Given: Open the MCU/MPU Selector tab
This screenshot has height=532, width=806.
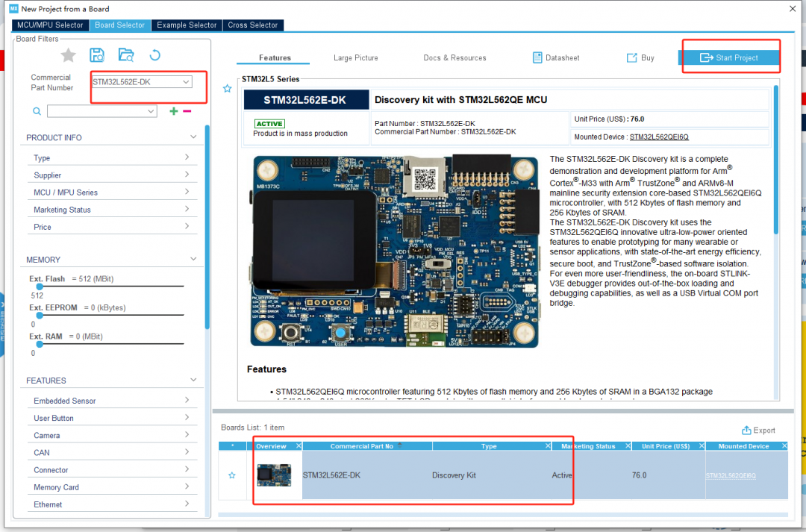Looking at the screenshot, I should point(49,25).
